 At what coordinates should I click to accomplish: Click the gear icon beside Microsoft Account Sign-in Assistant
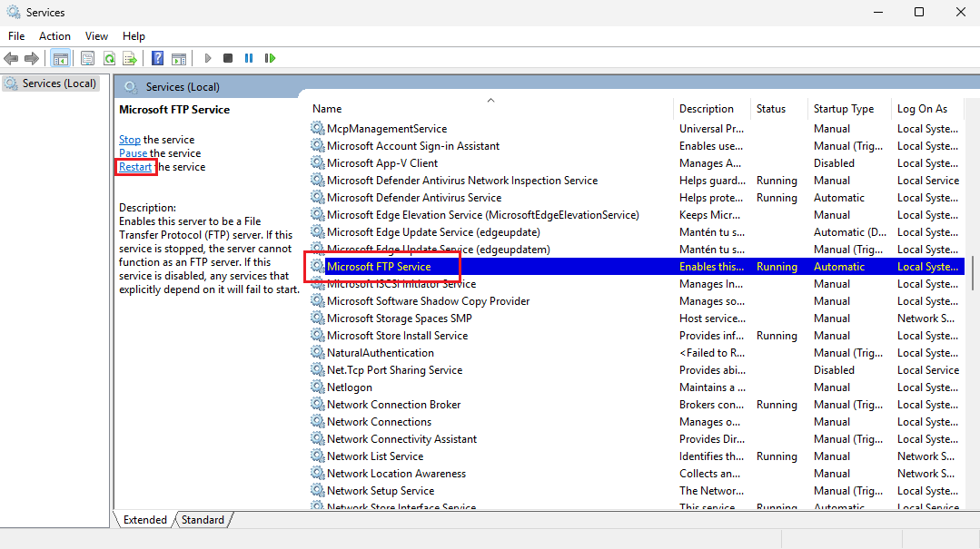318,145
